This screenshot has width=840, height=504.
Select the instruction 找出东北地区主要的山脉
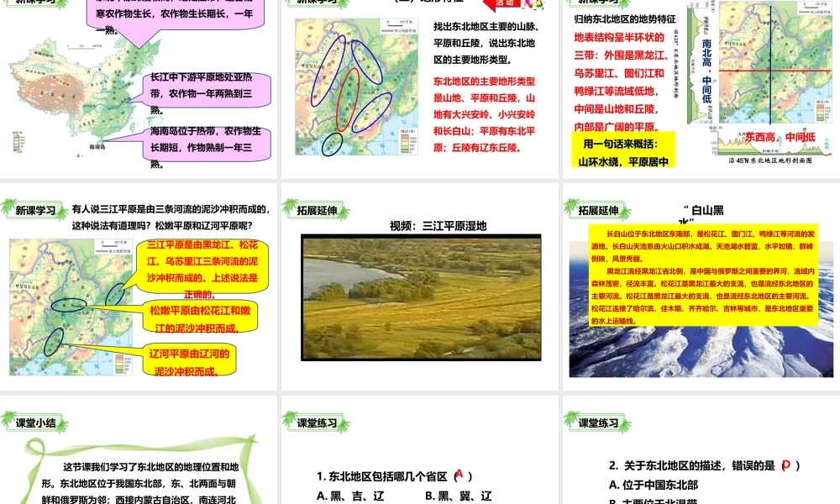[x=486, y=43]
